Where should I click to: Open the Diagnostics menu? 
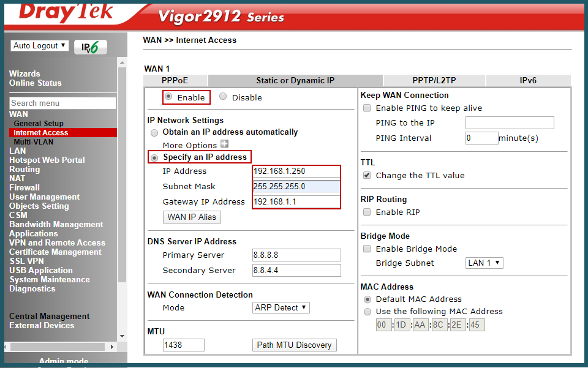[32, 288]
